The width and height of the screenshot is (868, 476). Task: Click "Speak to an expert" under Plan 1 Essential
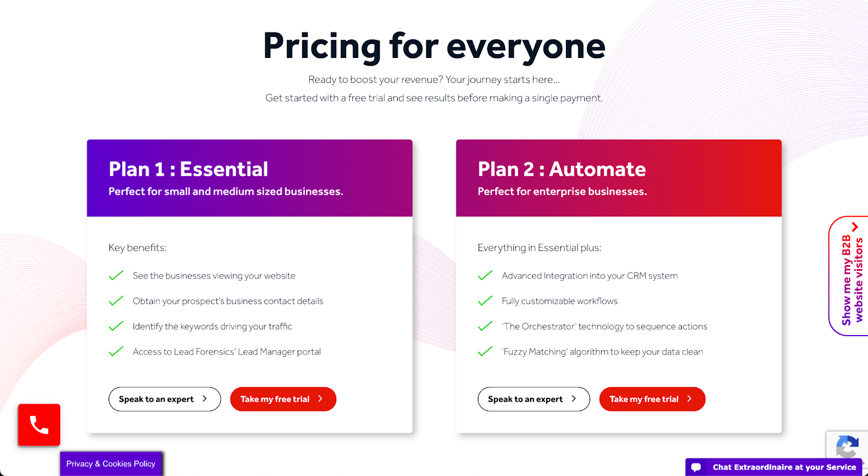tap(164, 399)
